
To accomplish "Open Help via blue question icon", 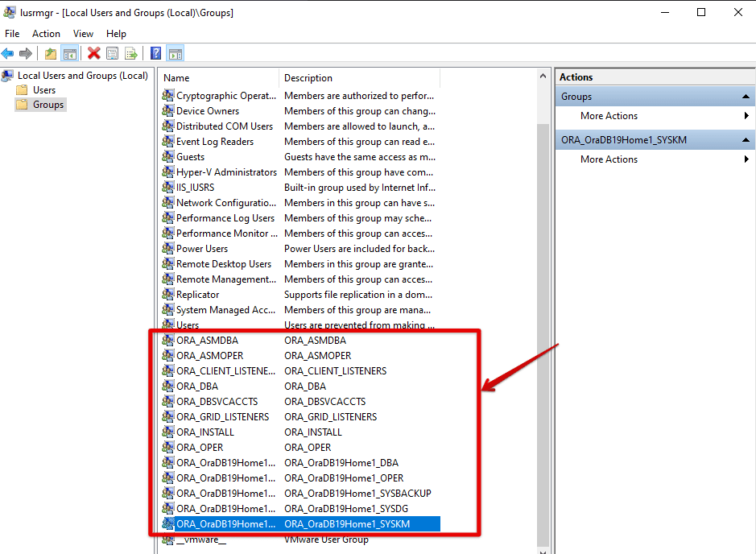I will tap(155, 53).
